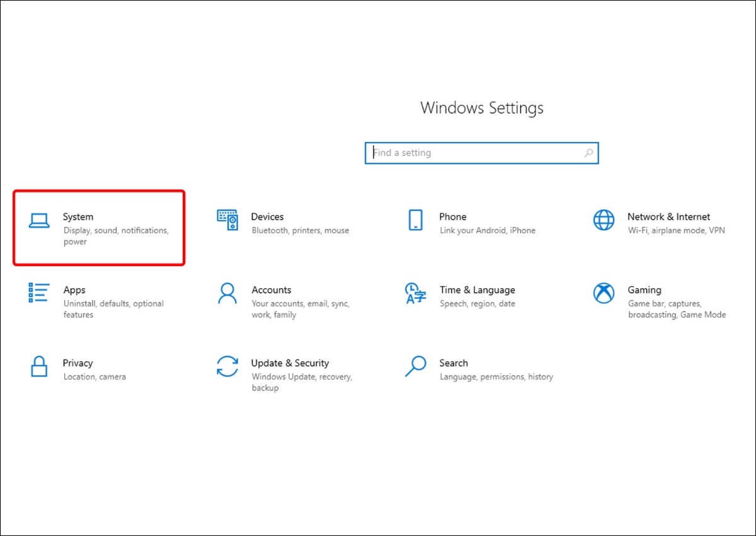Click 'Display, sound, notifications, power' text
Screen dimensions: 756x536
pos(116,236)
